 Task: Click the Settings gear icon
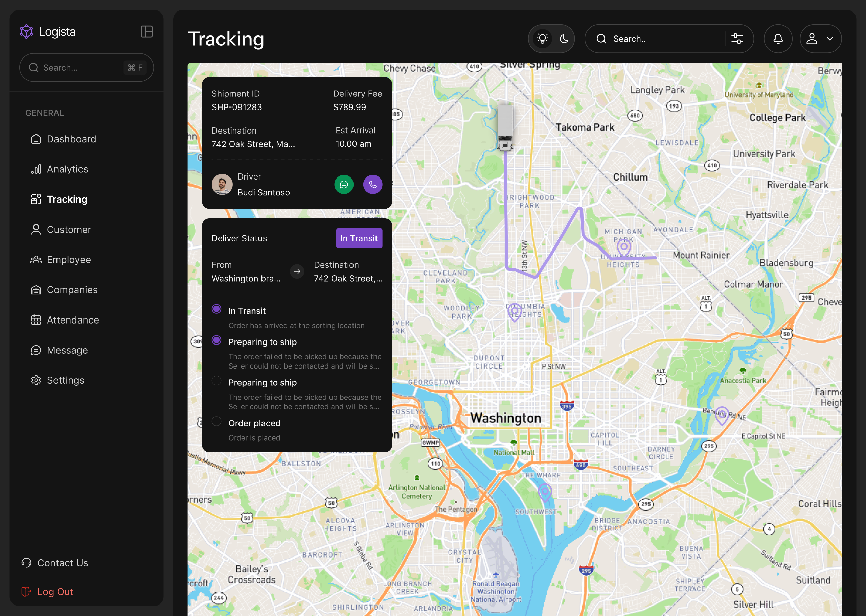click(x=36, y=380)
